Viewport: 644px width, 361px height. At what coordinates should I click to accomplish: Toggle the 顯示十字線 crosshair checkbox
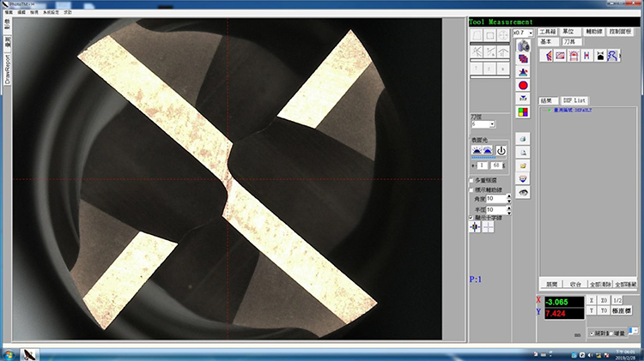pos(471,218)
